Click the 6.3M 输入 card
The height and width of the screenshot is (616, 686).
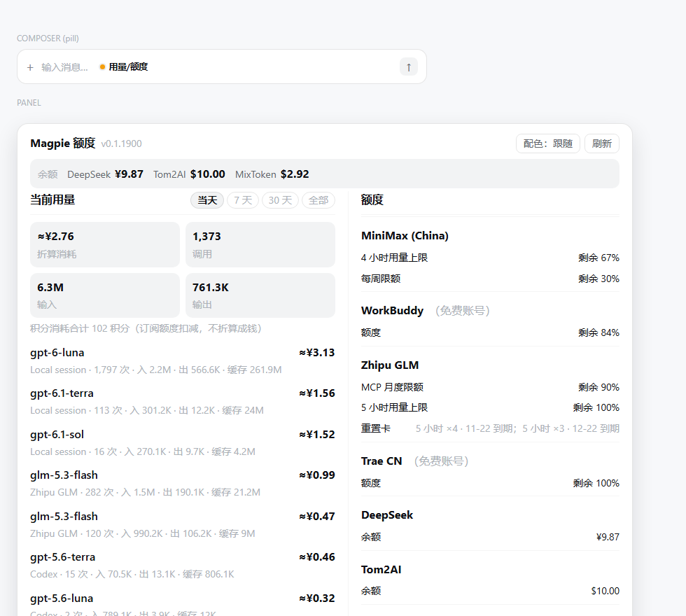coord(105,295)
